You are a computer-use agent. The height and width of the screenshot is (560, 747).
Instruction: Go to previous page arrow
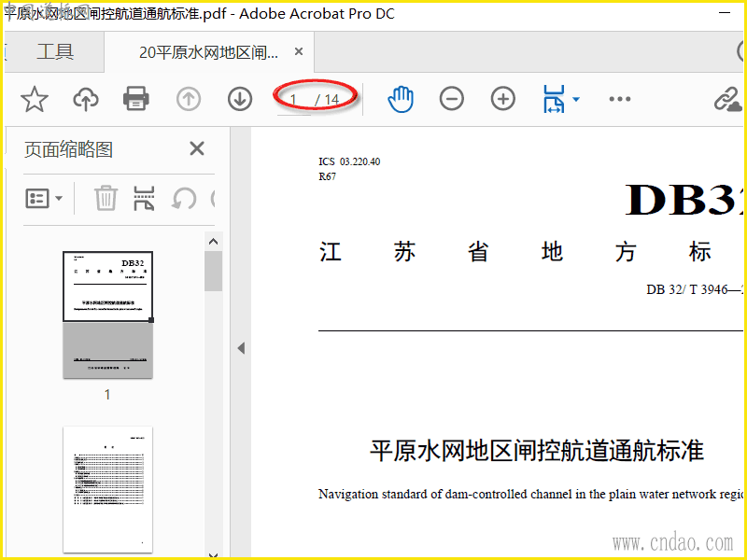coord(189,99)
